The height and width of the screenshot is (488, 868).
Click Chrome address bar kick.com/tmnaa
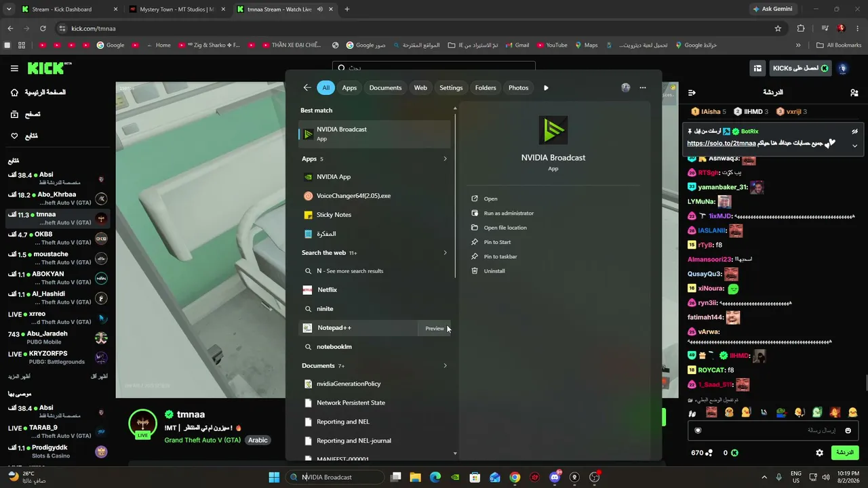tap(420, 28)
